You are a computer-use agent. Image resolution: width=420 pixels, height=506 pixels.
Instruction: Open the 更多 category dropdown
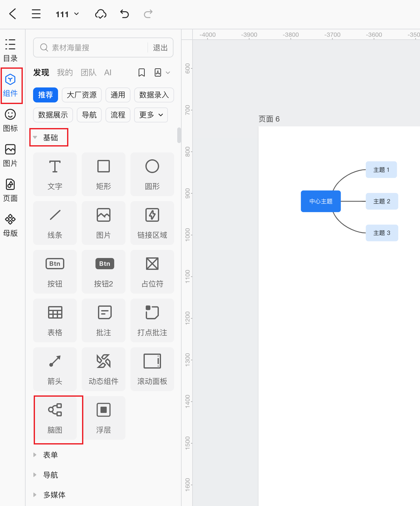[151, 115]
